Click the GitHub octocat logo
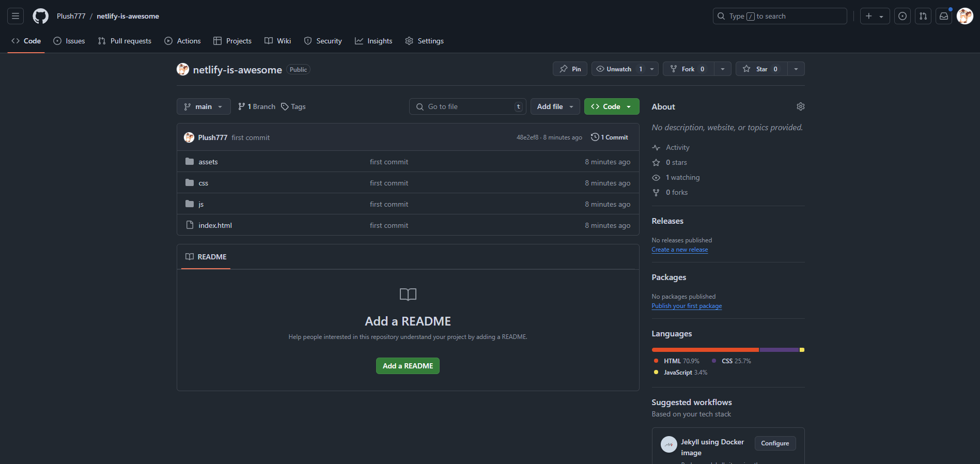Screen dimensions: 980x464 point(40,16)
